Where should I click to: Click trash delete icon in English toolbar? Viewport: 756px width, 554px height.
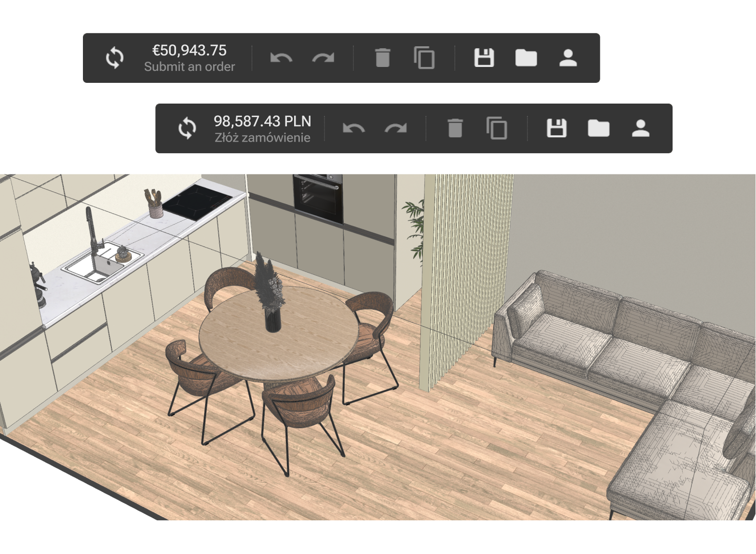382,58
